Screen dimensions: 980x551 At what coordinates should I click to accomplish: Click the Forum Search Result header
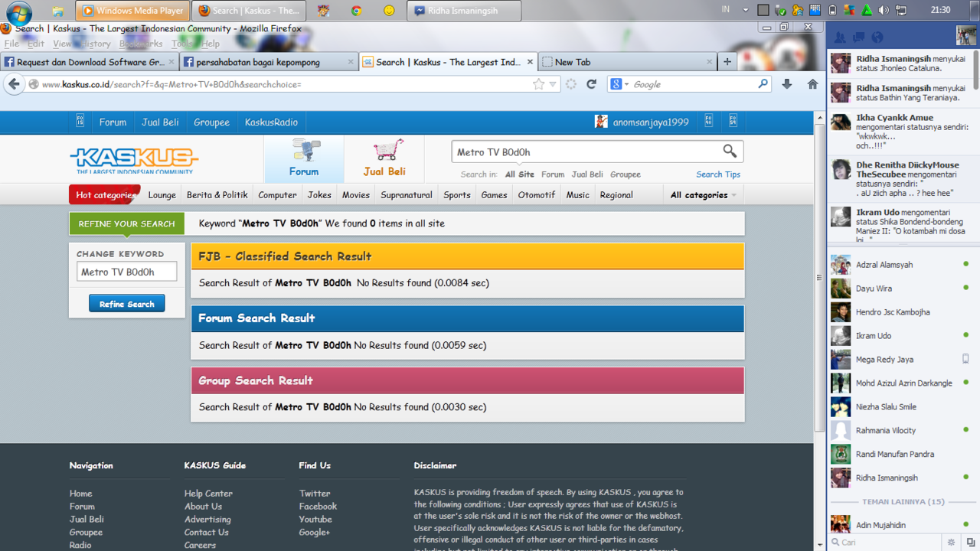pyautogui.click(x=467, y=318)
